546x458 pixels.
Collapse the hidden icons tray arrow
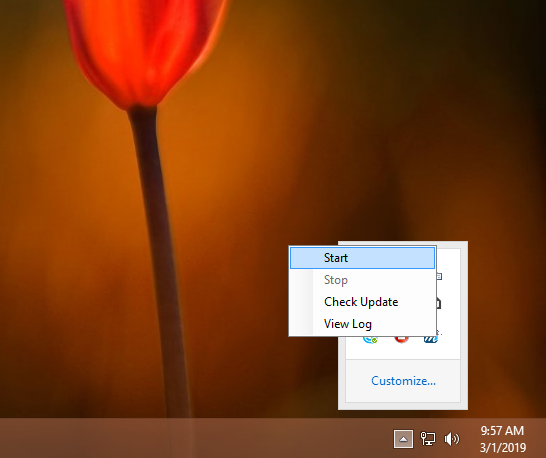pyautogui.click(x=403, y=439)
